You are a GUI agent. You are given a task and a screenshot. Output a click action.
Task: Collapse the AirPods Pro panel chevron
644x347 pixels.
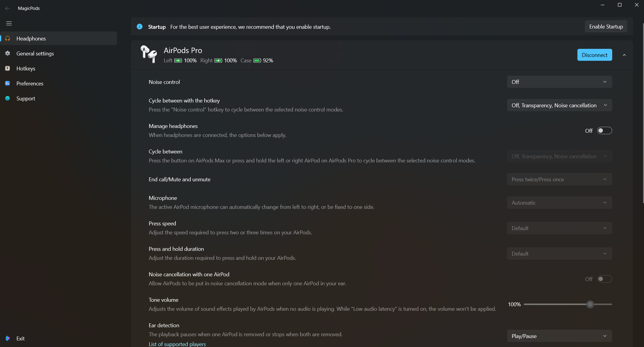click(624, 55)
